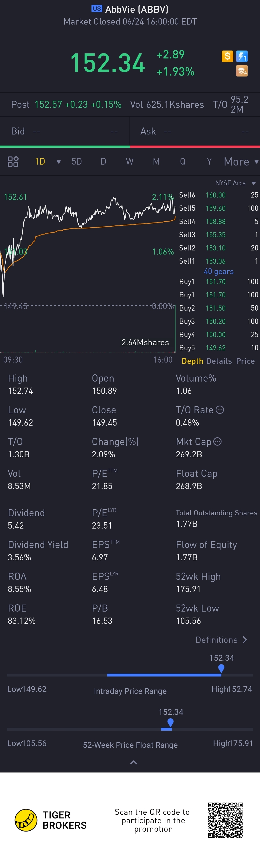
Task: Expand the 1D timeframe dropdown arrow
Action: click(59, 162)
